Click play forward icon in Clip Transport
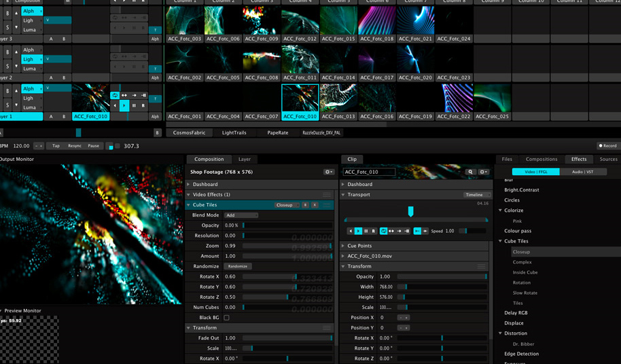 pos(358,231)
